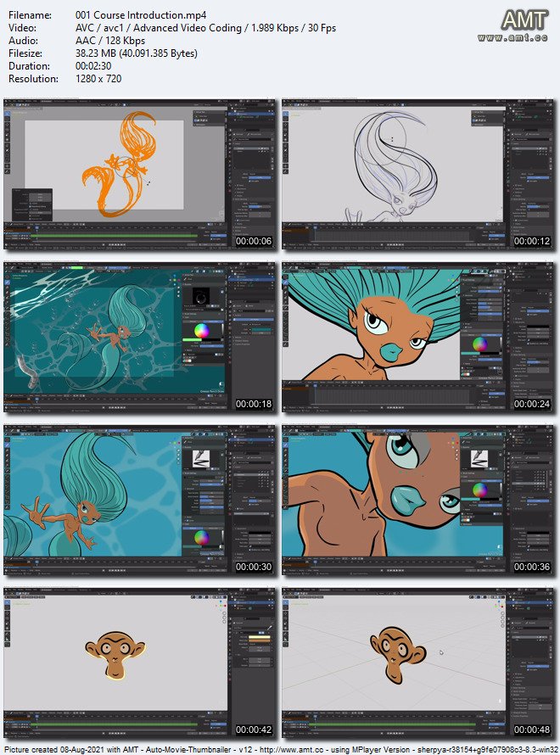This screenshot has height=755, width=560.
Task: Open the front-view monkey thumbnail at 00:00:42
Action: [140, 663]
